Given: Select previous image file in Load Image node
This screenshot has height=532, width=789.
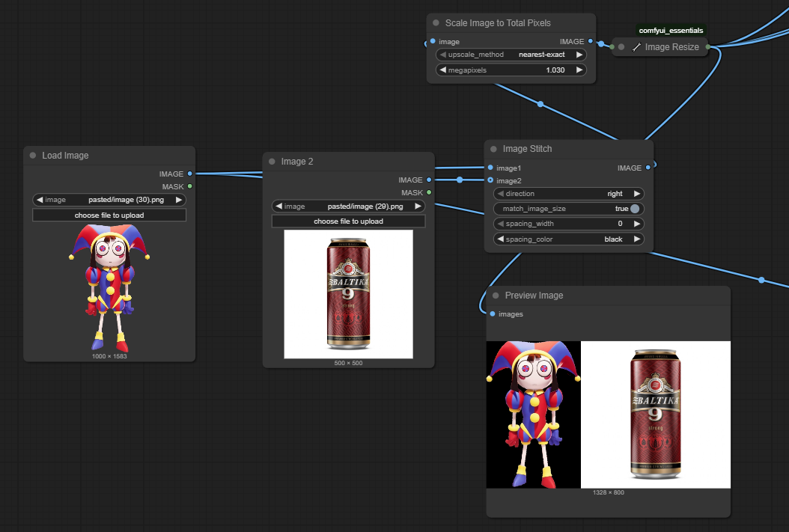Looking at the screenshot, I should pos(40,200).
